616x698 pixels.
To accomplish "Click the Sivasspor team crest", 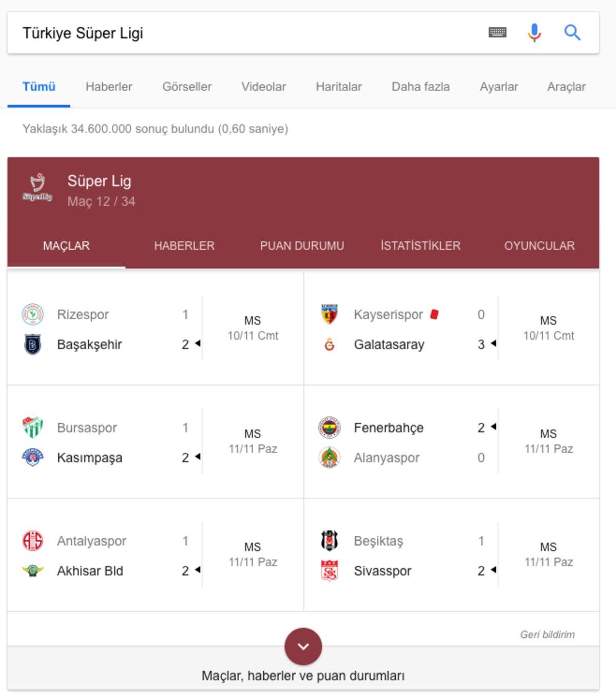I will click(330, 571).
